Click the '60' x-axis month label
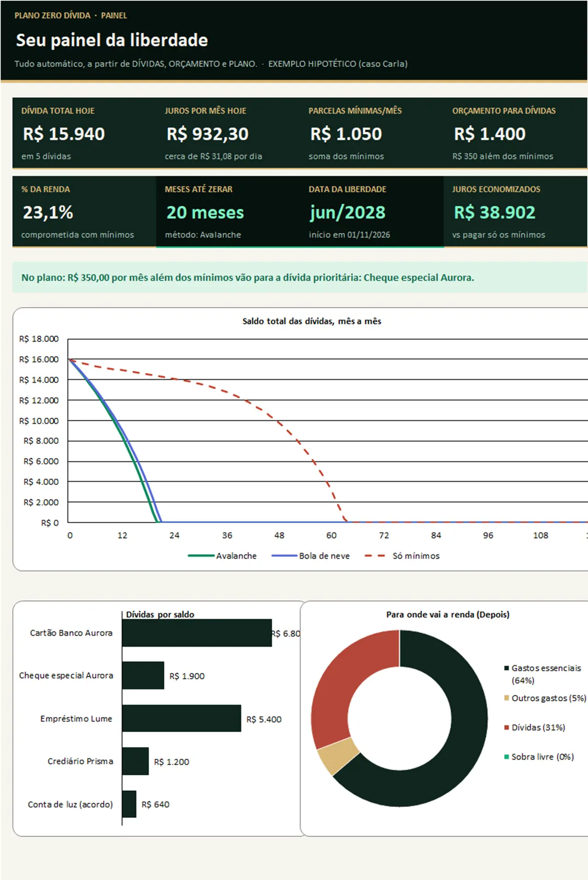588x880 pixels. pos(331,536)
